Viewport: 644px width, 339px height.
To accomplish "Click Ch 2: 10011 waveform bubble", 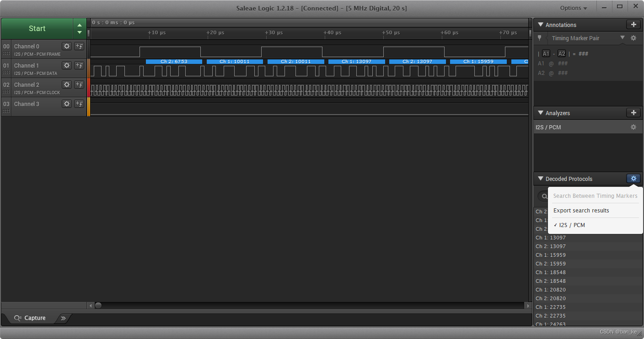I will coord(295,61).
